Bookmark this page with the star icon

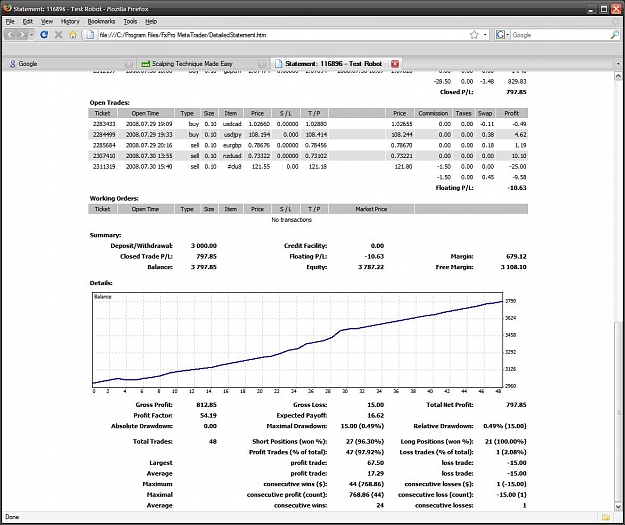click(x=474, y=35)
